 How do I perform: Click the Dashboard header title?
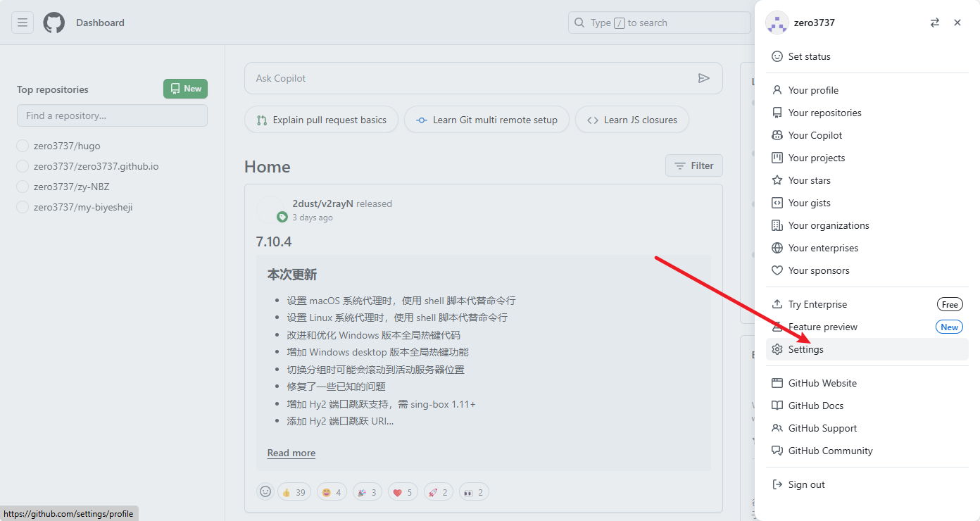[x=100, y=23]
